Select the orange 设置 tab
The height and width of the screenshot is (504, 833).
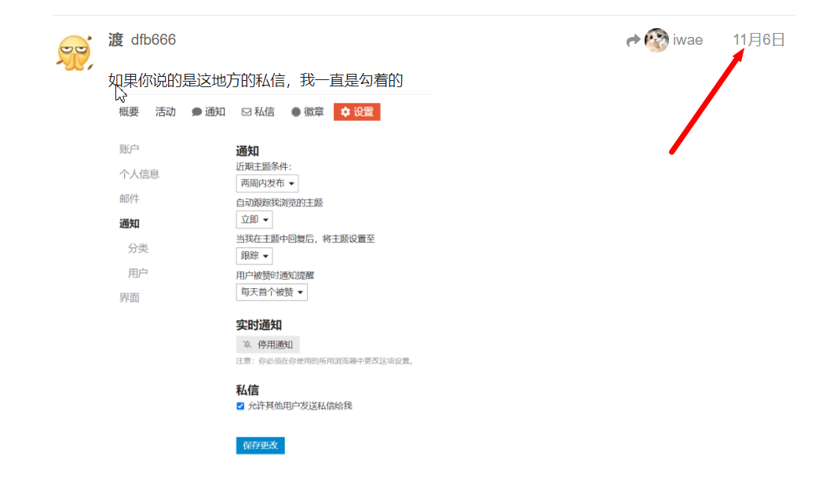(x=357, y=111)
